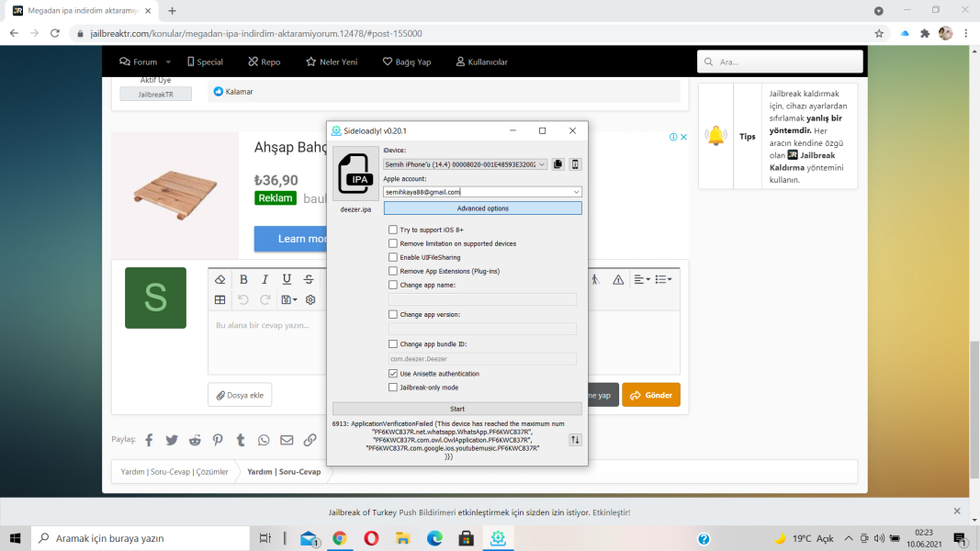Open File Explorer from the taskbar
Screen dimensions: 980x551
(x=403, y=538)
